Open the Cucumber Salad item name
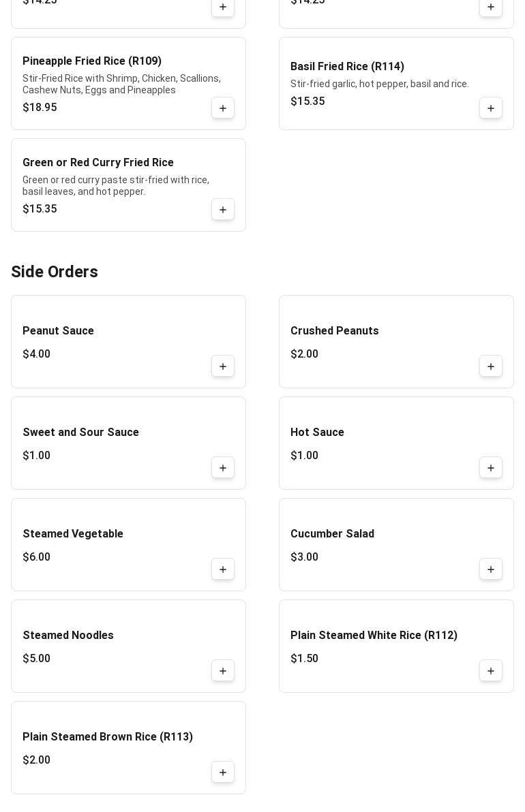Screen dimensions: 525x812 point(332,534)
